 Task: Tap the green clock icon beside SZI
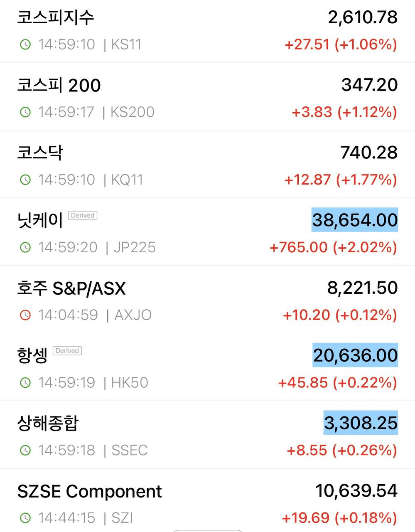click(x=25, y=518)
